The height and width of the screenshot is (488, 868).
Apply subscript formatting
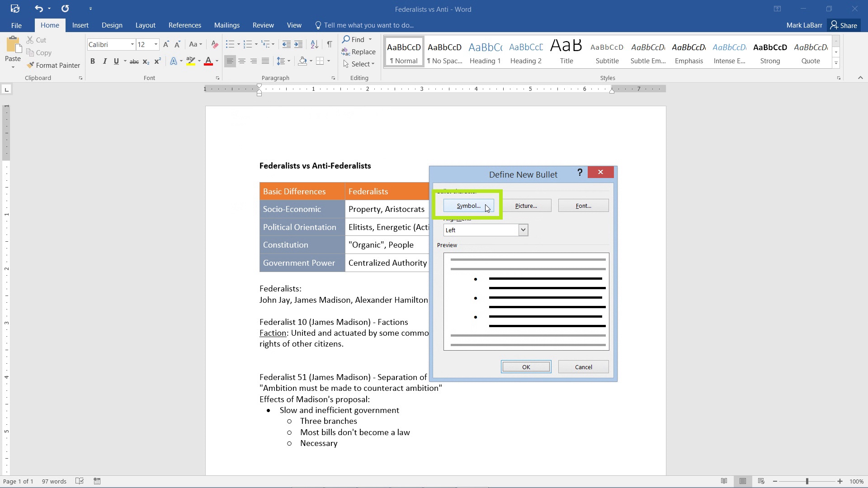[x=146, y=61]
